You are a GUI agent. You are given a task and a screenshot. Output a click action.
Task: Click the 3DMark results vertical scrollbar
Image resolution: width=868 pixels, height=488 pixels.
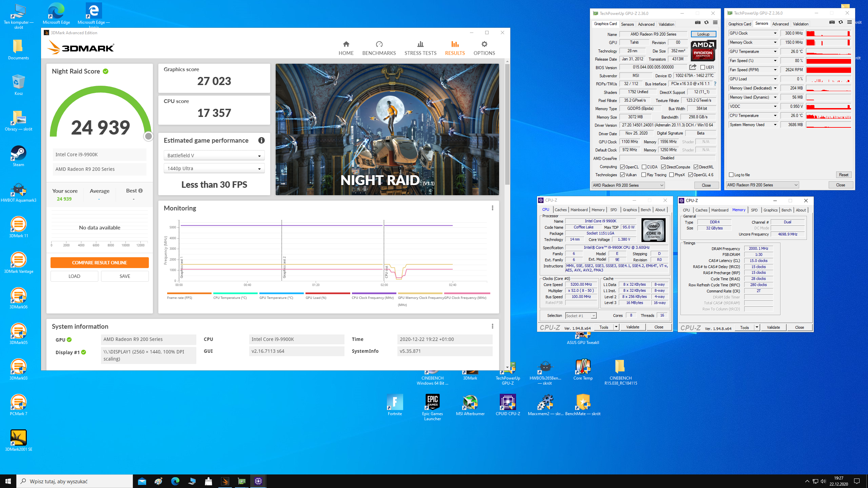tap(507, 124)
